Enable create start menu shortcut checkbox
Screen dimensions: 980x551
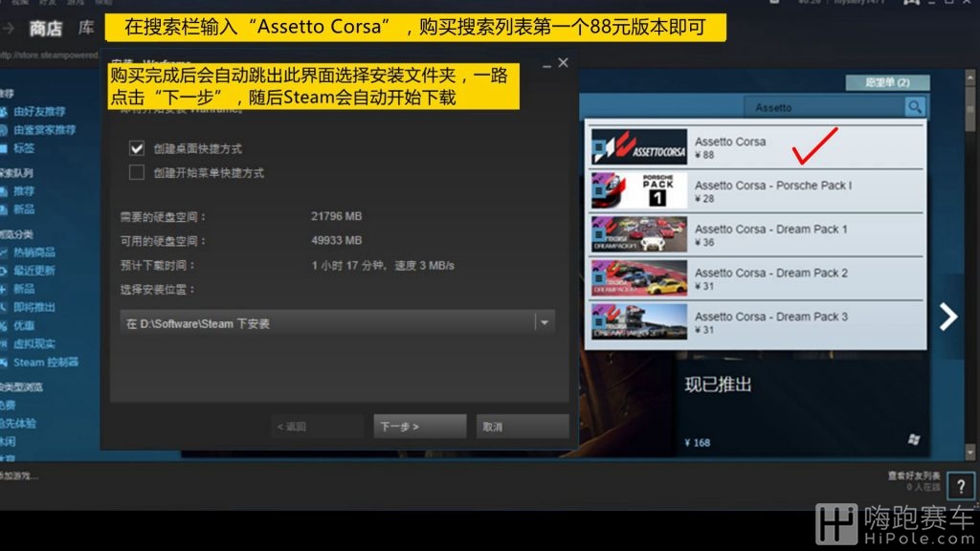(x=136, y=172)
